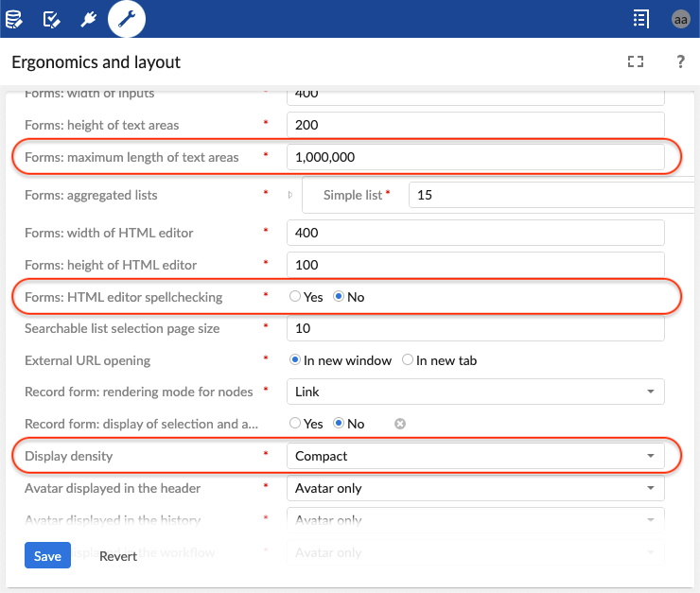Open the data editing database icon

(x=14, y=19)
